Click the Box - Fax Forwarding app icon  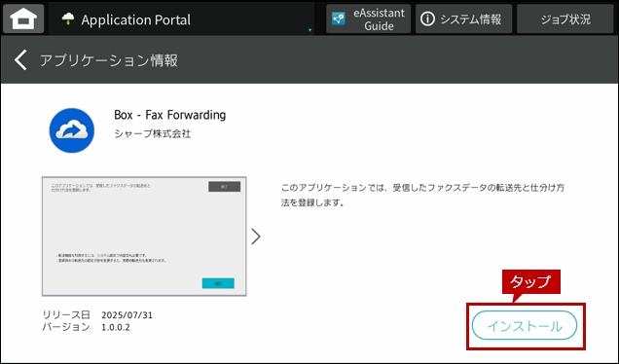[72, 130]
